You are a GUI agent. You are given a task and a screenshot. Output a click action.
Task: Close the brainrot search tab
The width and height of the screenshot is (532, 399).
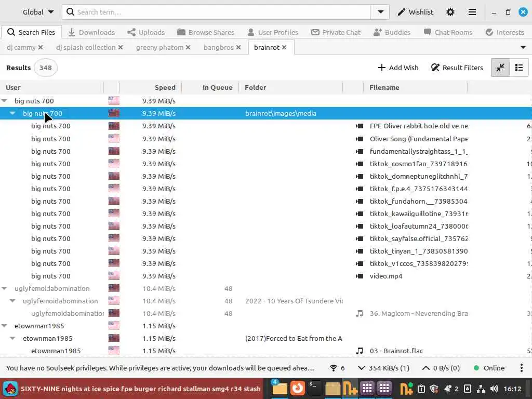pyautogui.click(x=284, y=47)
